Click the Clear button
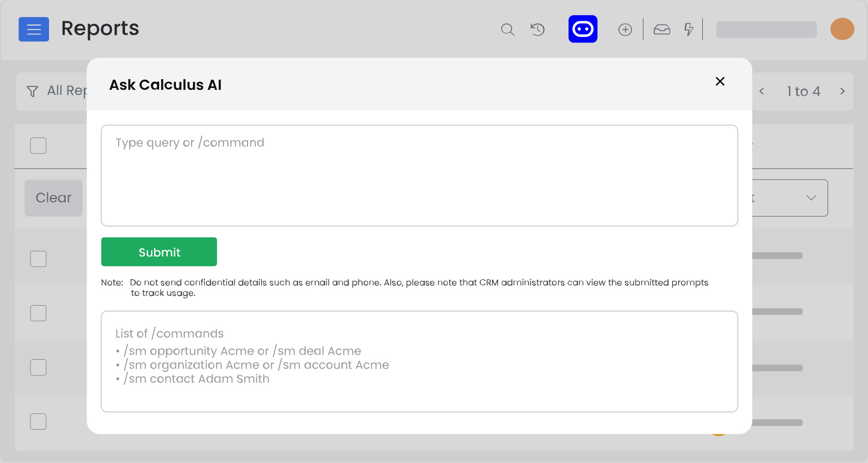Screen dimensions: 868x463 pyautogui.click(x=54, y=198)
